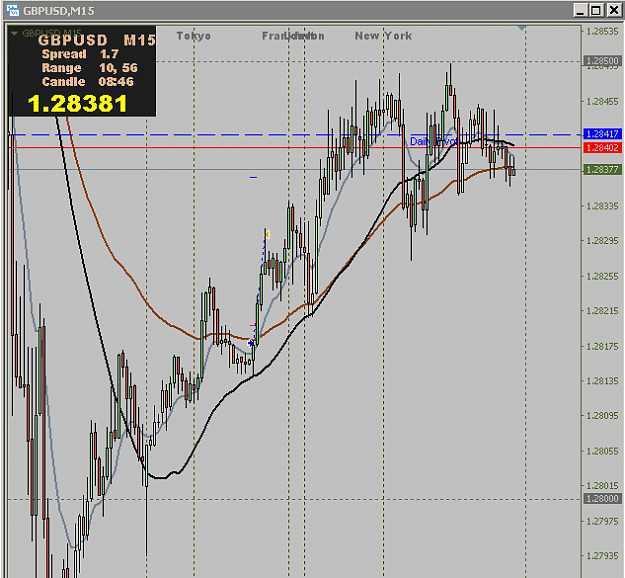Click the green 1.28377 current price tag
Viewport: 625px width, 578px height.
[x=602, y=170]
